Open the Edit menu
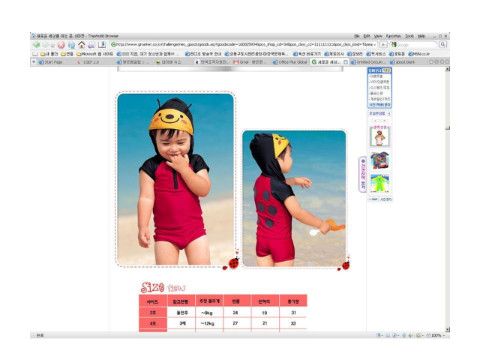Screen dimensions: 480x360 367,36
